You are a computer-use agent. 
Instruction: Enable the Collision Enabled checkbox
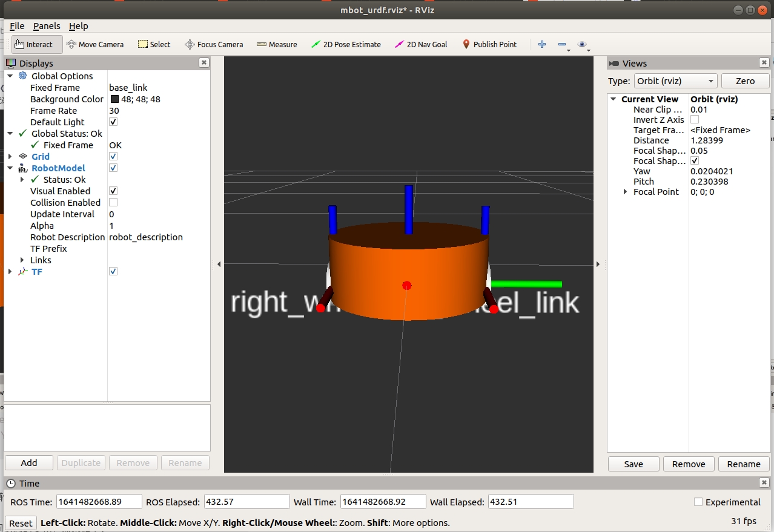113,202
